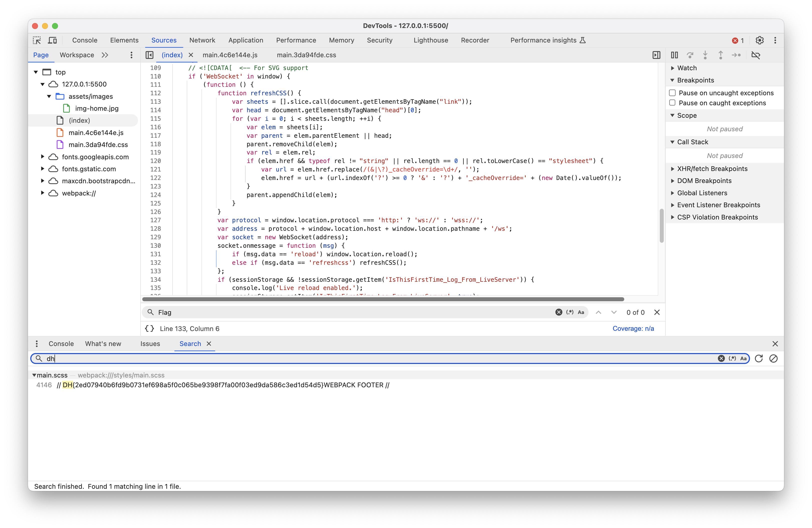812x528 pixels.
Task: Click the Coverage: n/a link
Action: pos(633,328)
